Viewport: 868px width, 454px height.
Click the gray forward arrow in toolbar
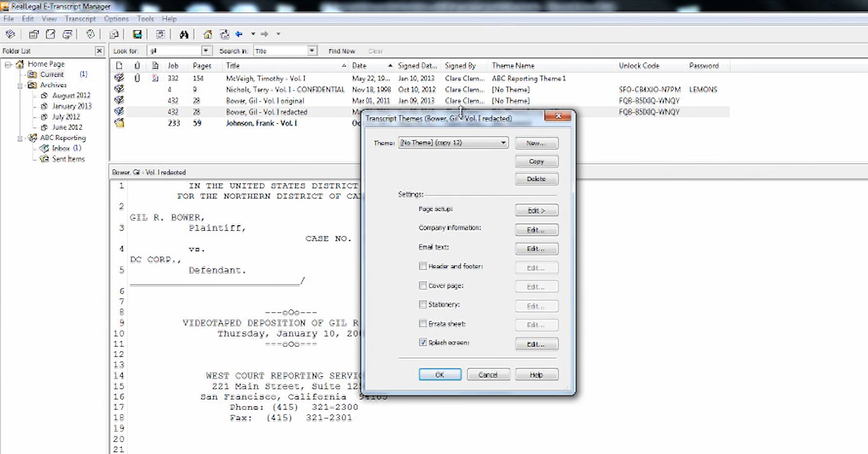pos(264,34)
